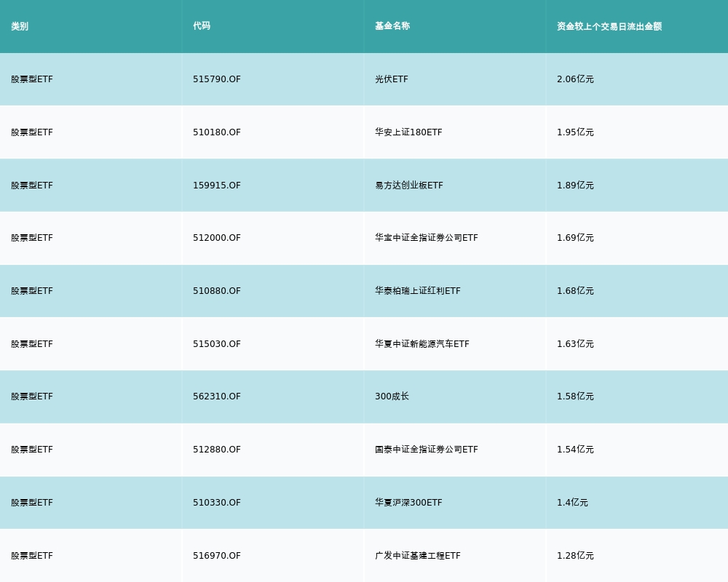Viewport: 728px width, 582px height.
Task: Select code cell 512000.OF
Action: (217, 238)
